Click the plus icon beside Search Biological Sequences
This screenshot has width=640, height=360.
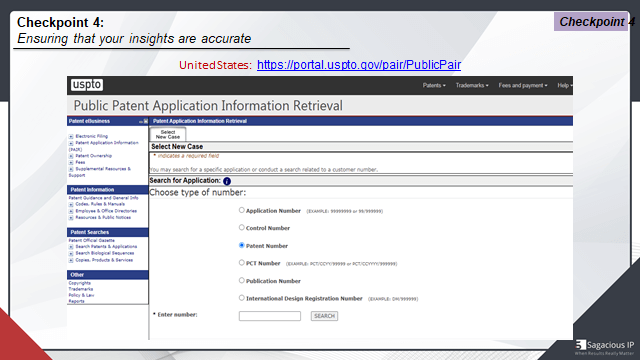(71, 253)
